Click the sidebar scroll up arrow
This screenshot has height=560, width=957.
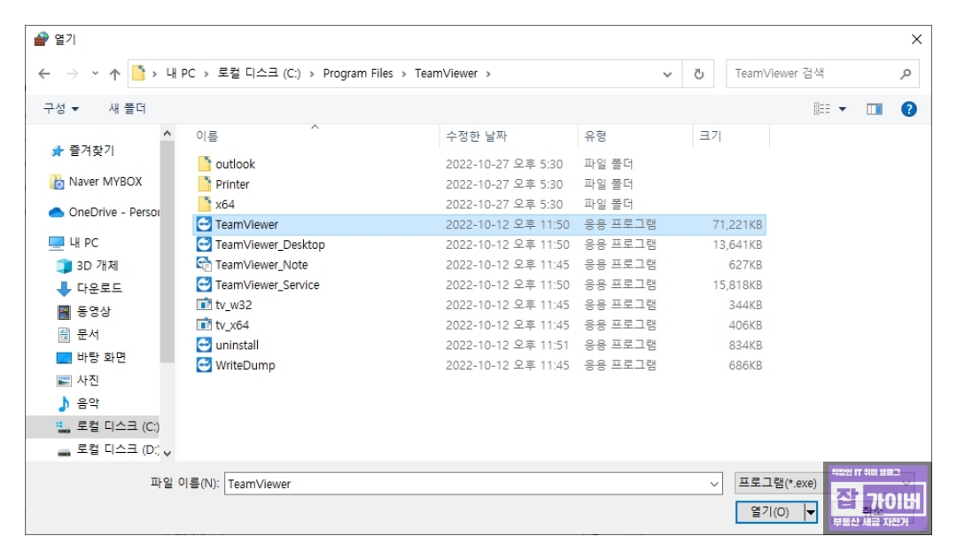click(167, 133)
